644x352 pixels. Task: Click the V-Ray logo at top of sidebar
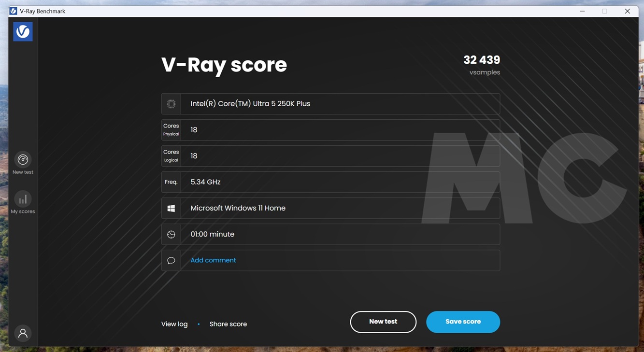point(23,31)
